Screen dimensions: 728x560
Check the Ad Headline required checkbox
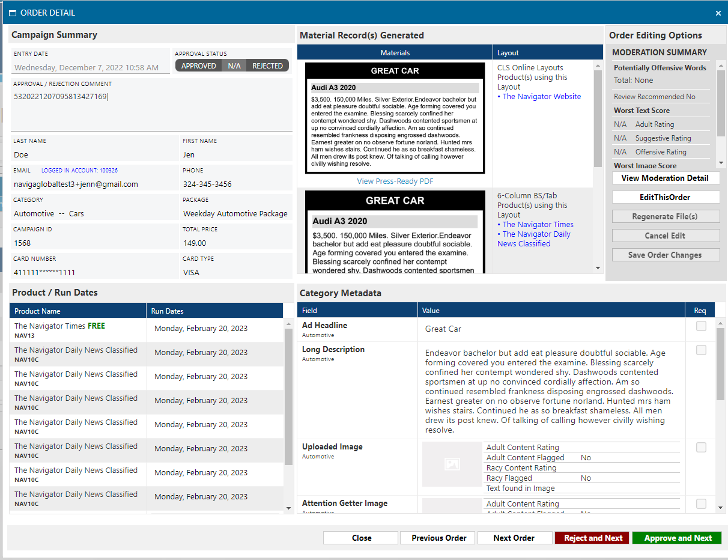(701, 326)
